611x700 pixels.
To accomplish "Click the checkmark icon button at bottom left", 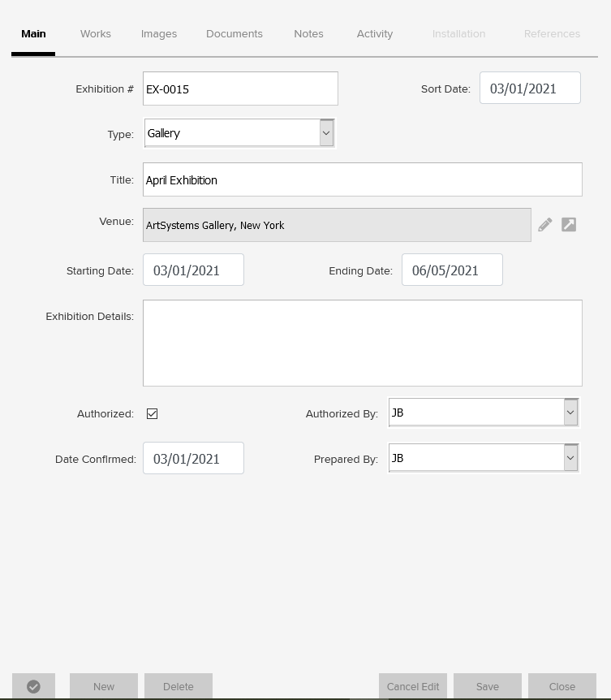I will point(33,686).
